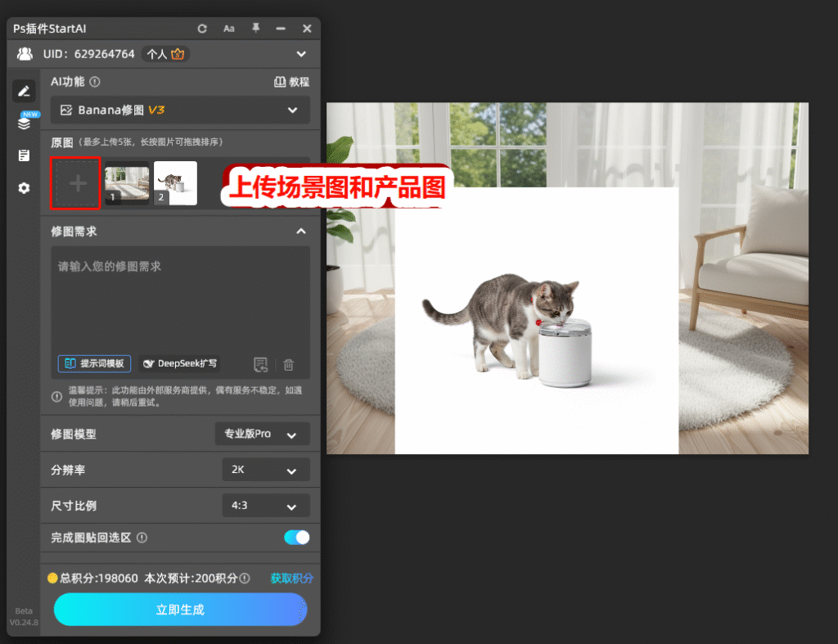This screenshot has height=644, width=838.
Task: Click the 获取积分 link
Action: pyautogui.click(x=291, y=579)
